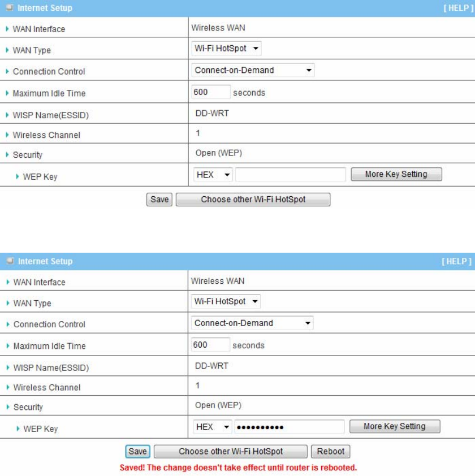The height and width of the screenshot is (476, 475).
Task: Open HELP link in the bottom panel
Action: 456,261
